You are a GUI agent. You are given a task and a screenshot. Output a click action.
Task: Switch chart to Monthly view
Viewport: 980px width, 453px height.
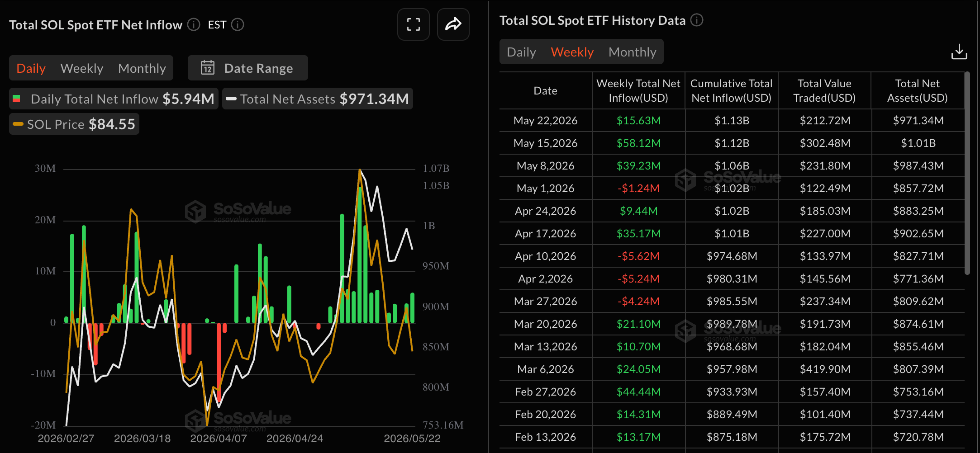coord(142,68)
